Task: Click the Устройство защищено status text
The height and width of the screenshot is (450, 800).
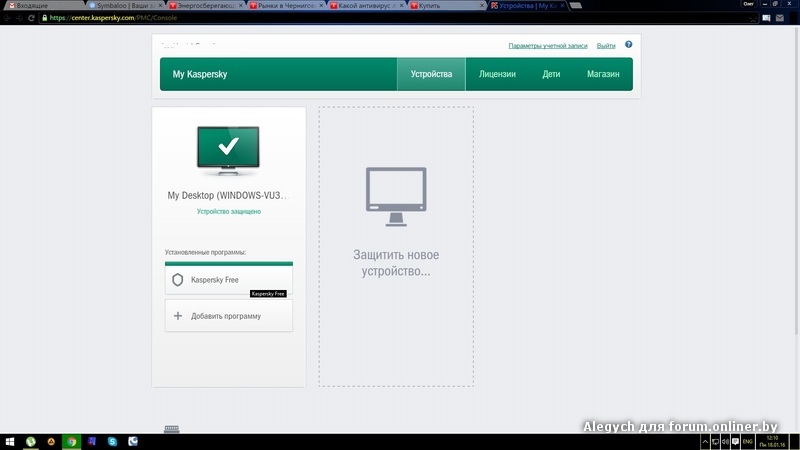Action: [229, 211]
